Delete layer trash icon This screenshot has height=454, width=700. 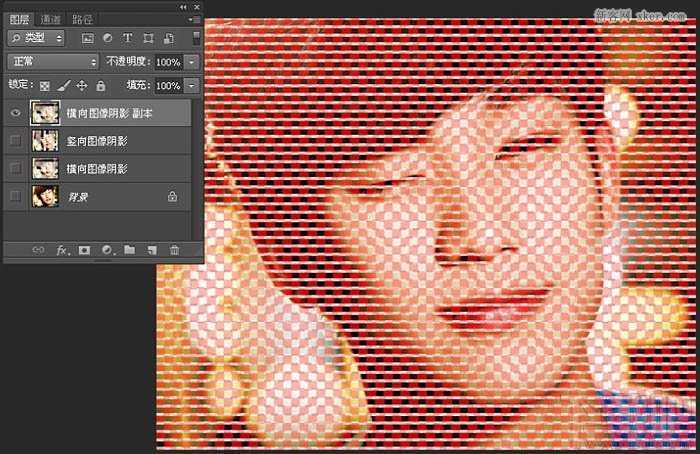click(175, 250)
